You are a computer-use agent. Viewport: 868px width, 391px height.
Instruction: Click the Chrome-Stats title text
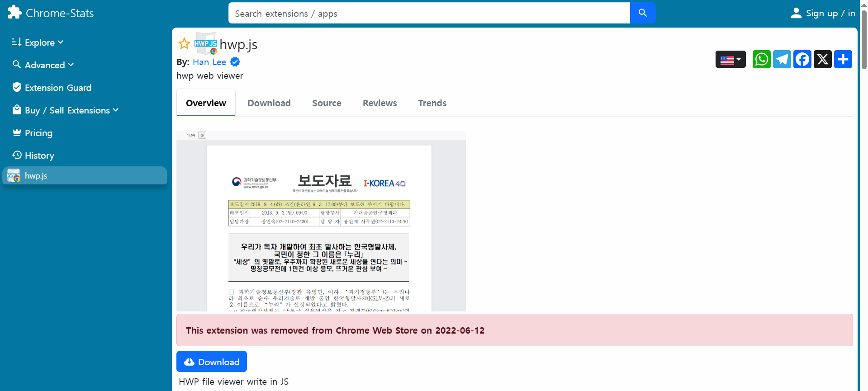pyautogui.click(x=60, y=13)
